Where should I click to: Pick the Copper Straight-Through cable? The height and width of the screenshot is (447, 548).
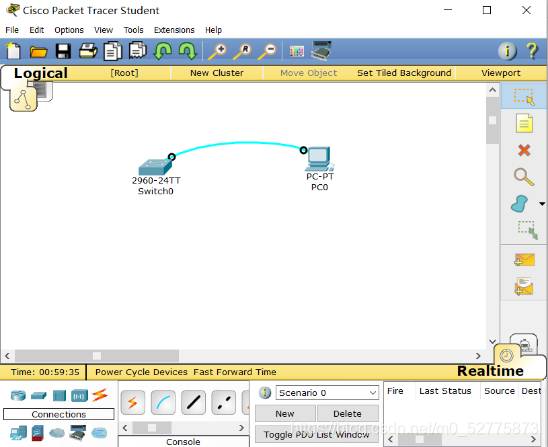(x=193, y=402)
